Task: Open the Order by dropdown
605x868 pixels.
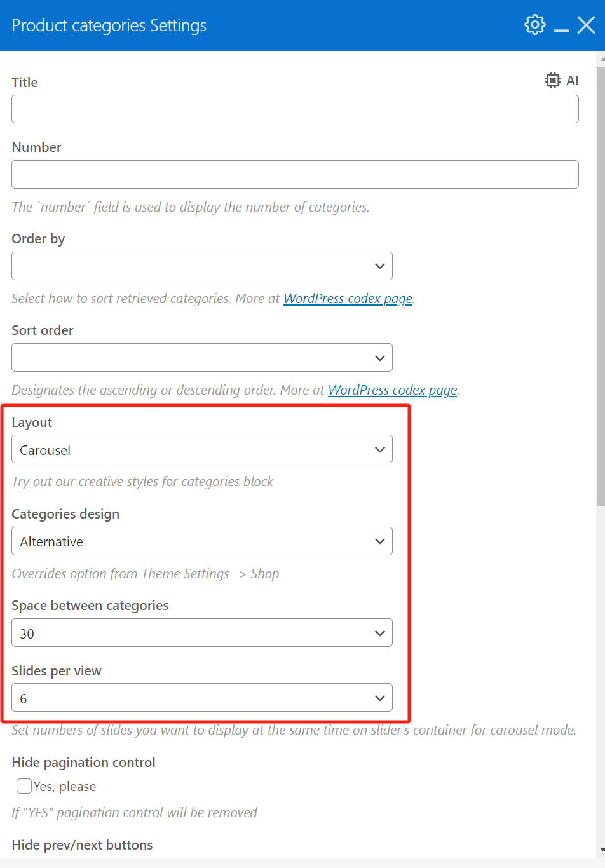Action: (202, 266)
